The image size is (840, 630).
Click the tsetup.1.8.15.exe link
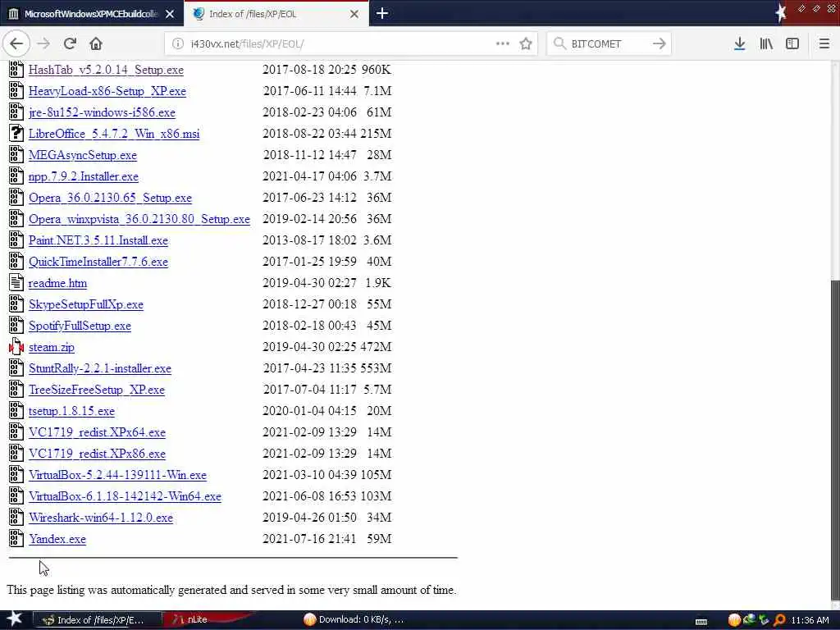click(72, 411)
